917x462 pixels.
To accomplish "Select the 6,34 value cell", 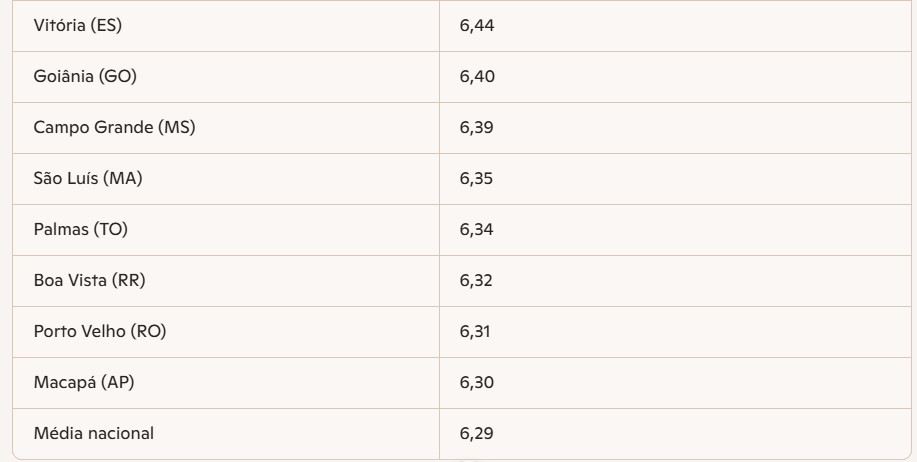I will pyautogui.click(x=477, y=230).
